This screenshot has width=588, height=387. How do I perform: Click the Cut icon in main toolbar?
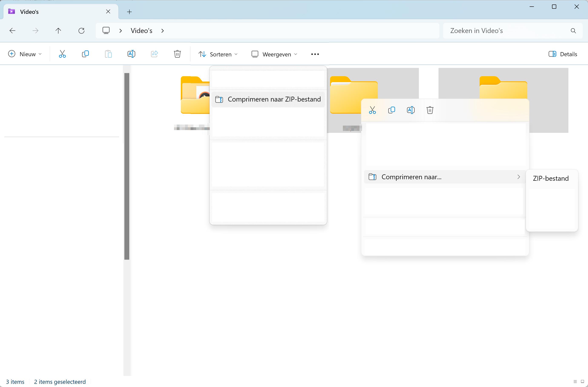(x=62, y=54)
